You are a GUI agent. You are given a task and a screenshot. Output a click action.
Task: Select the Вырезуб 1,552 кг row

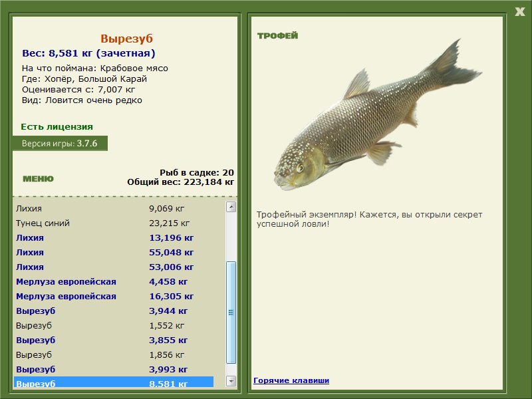click(x=114, y=325)
